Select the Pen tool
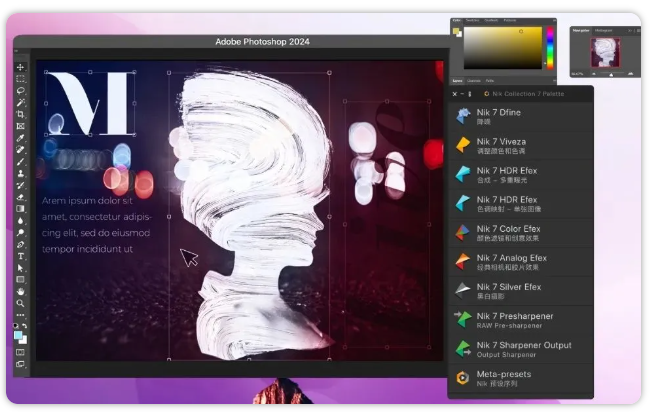 tap(20, 244)
